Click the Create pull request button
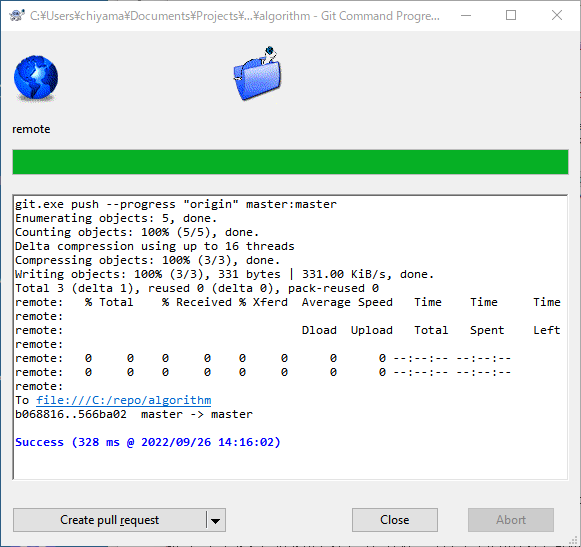581x547 pixels. (110, 520)
